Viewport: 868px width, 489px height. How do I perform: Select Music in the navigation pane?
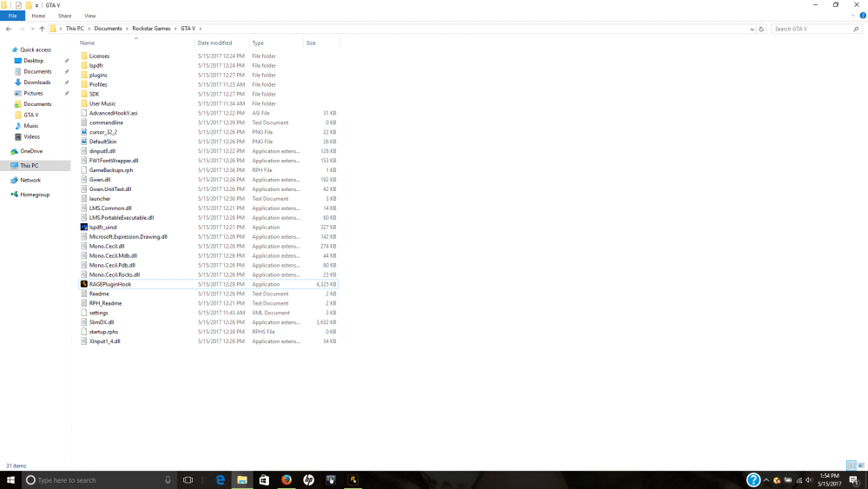point(31,126)
